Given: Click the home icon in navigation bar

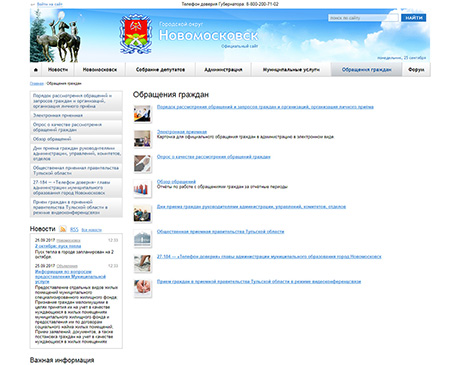Looking at the screenshot, I should coord(36,70).
